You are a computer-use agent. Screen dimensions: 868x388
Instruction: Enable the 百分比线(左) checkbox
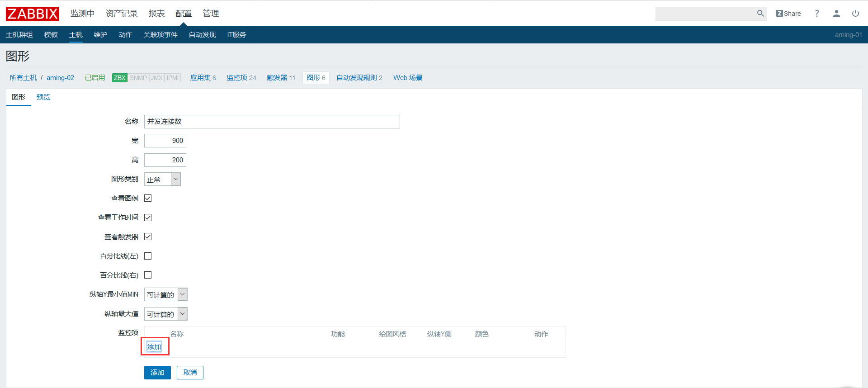[148, 256]
